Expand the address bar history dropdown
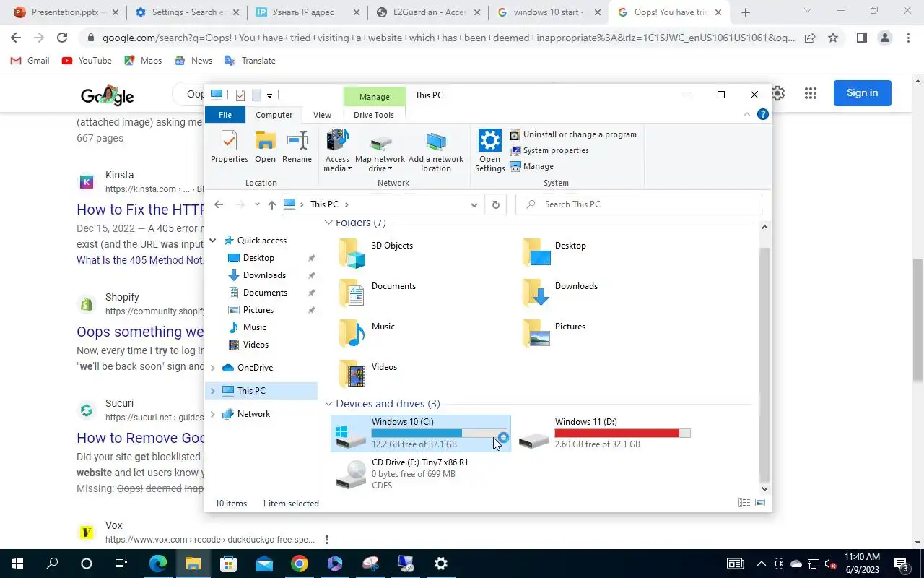924x578 pixels. (474, 204)
